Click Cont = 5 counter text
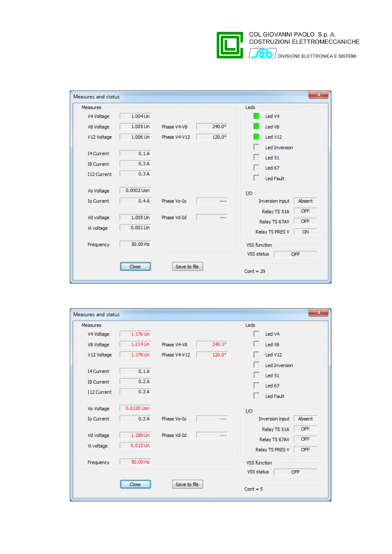The height and width of the screenshot is (554, 392). coord(253,489)
